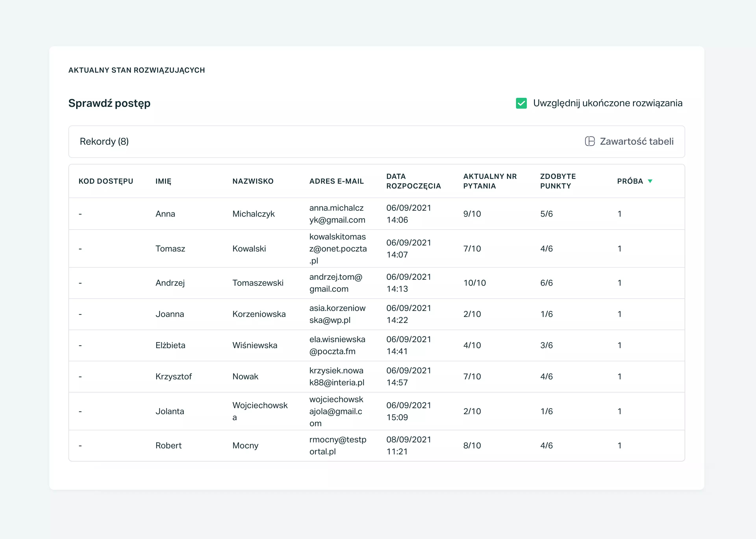Select the name Robert
The width and height of the screenshot is (756, 539).
tap(169, 445)
